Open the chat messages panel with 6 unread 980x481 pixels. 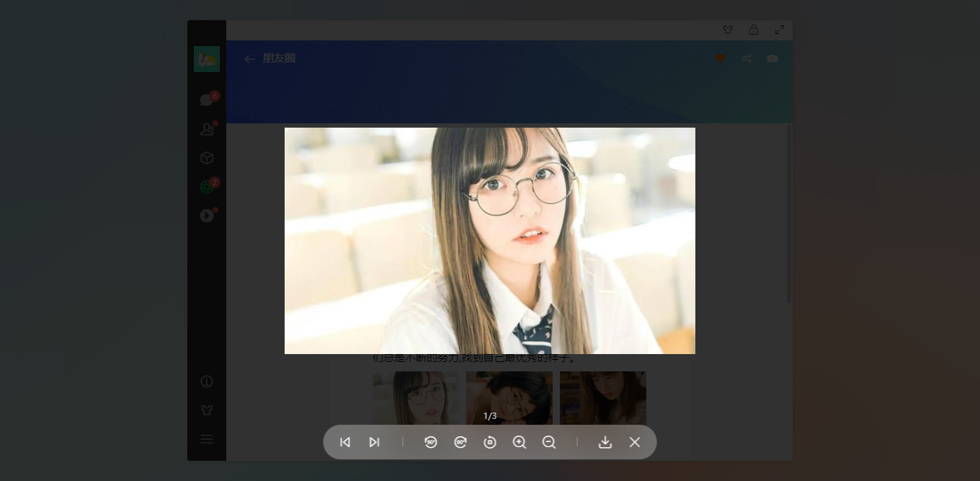pos(207,100)
